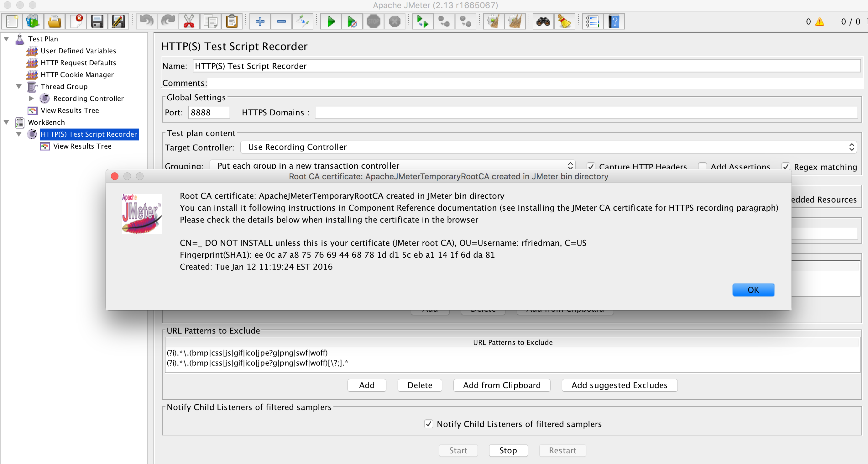Viewport: 868px width, 464px height.
Task: Close the Root CA certificate dialog
Action: 115,177
